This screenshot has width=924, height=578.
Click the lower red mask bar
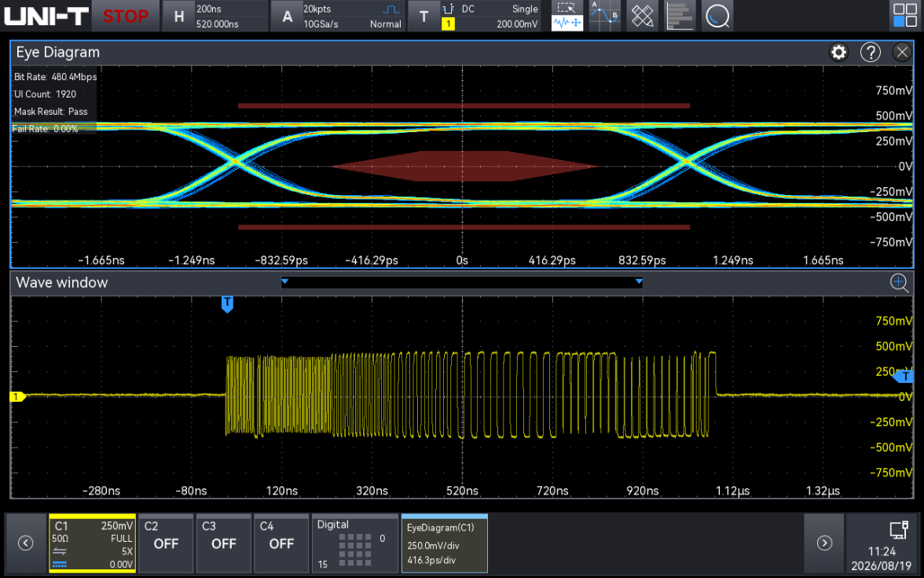464,227
